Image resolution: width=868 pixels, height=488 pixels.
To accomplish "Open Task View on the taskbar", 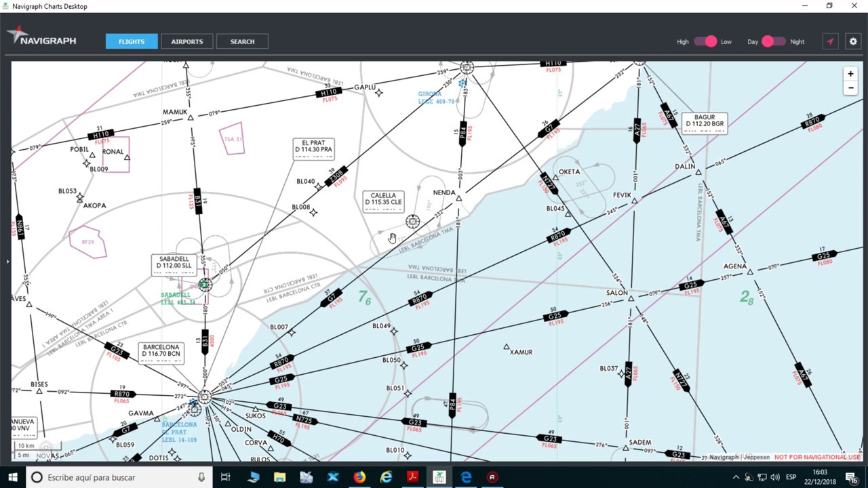I will (226, 477).
